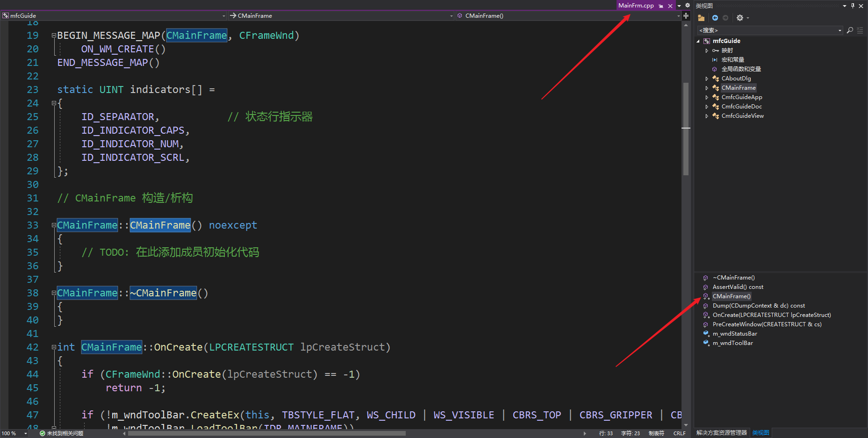868x438 pixels.
Task: Click the clear search icon beside magnifier
Action: pos(860,30)
